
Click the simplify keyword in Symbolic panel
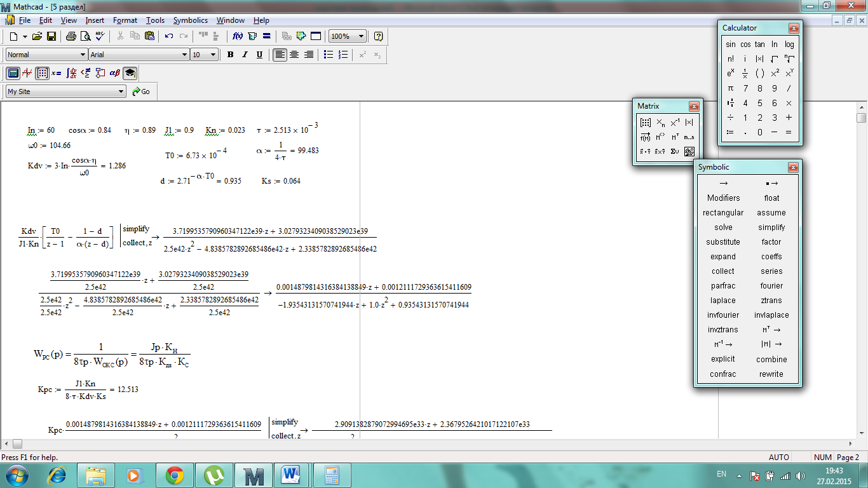[x=771, y=227]
